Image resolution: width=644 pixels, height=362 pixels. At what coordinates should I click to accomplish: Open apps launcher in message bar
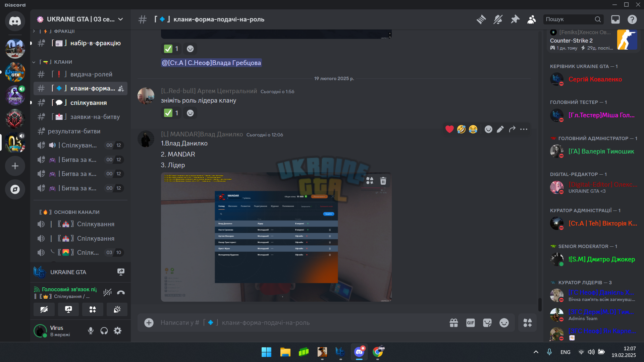pyautogui.click(x=528, y=323)
